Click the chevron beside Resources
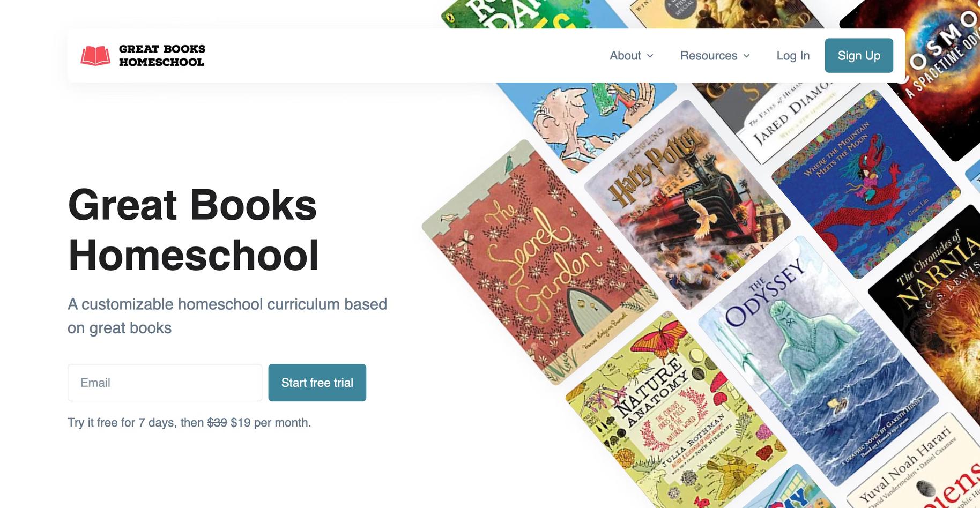Viewport: 980px width, 508px height. (746, 56)
